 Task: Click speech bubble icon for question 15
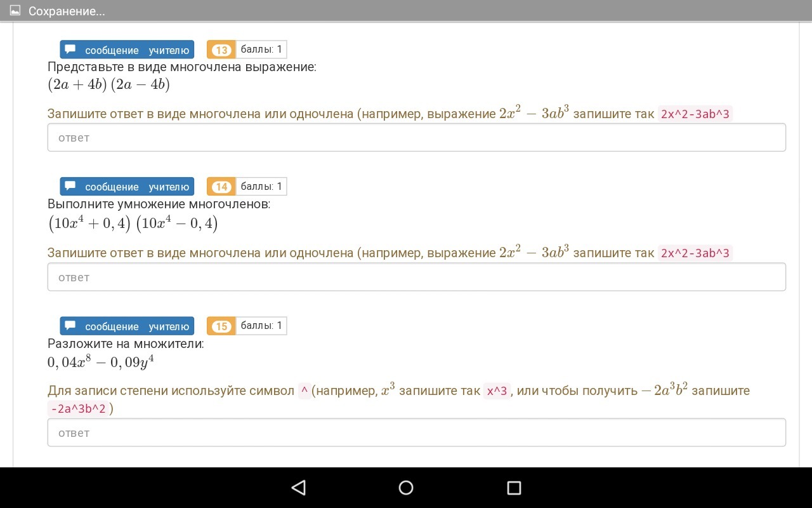tap(70, 326)
